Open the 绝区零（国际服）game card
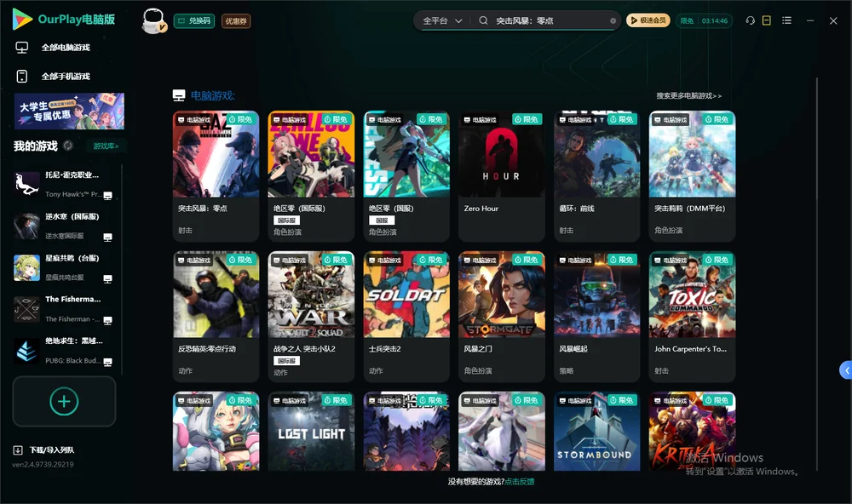852x504 pixels. coord(311,176)
